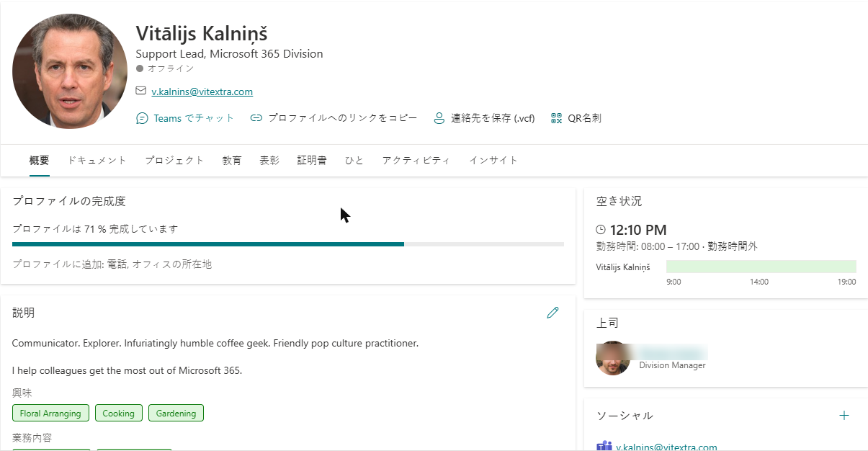Screen dimensions: 868x451
Task: Open the アクティビティ tab
Action: pyautogui.click(x=416, y=161)
